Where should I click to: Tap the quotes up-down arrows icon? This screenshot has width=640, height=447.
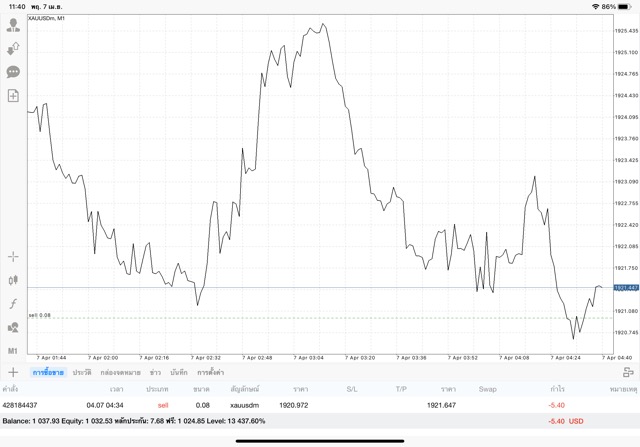(13, 48)
